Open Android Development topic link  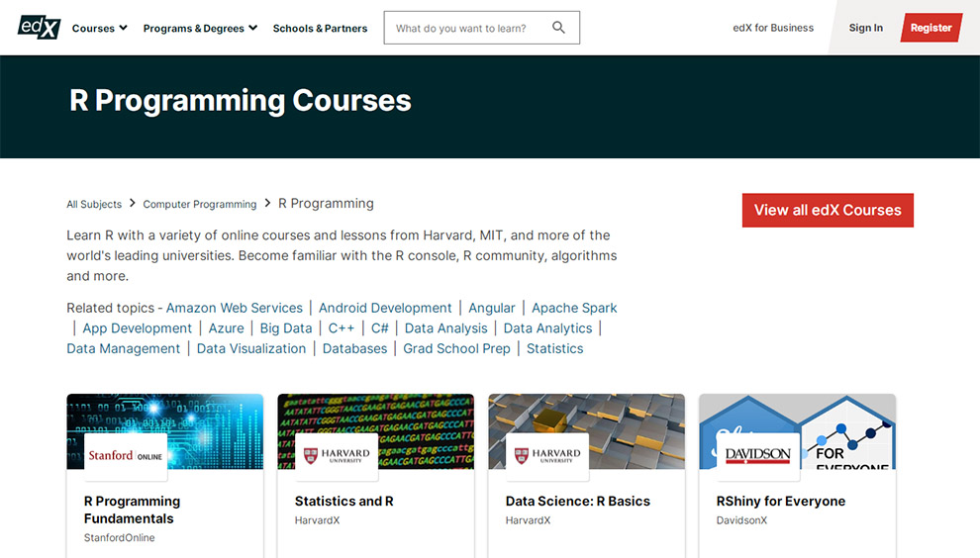(x=385, y=308)
